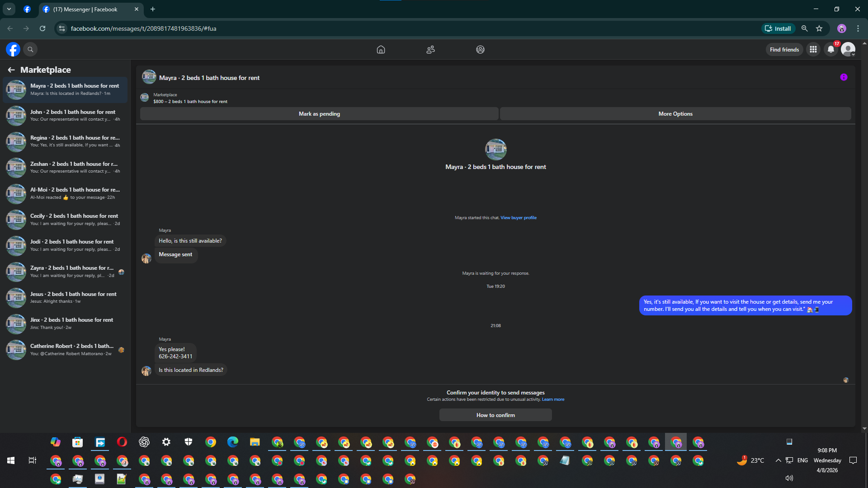Click the purple conversation info icon

tap(844, 77)
